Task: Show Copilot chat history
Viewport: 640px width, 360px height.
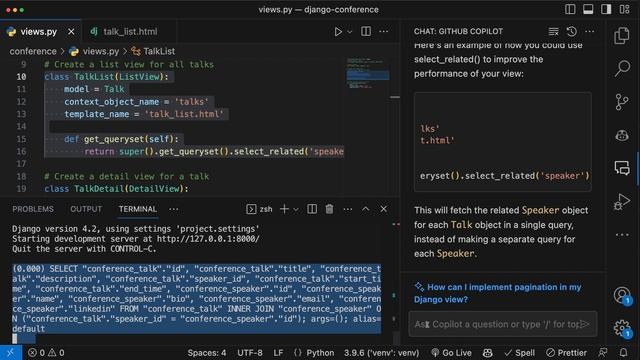Action: (571, 31)
